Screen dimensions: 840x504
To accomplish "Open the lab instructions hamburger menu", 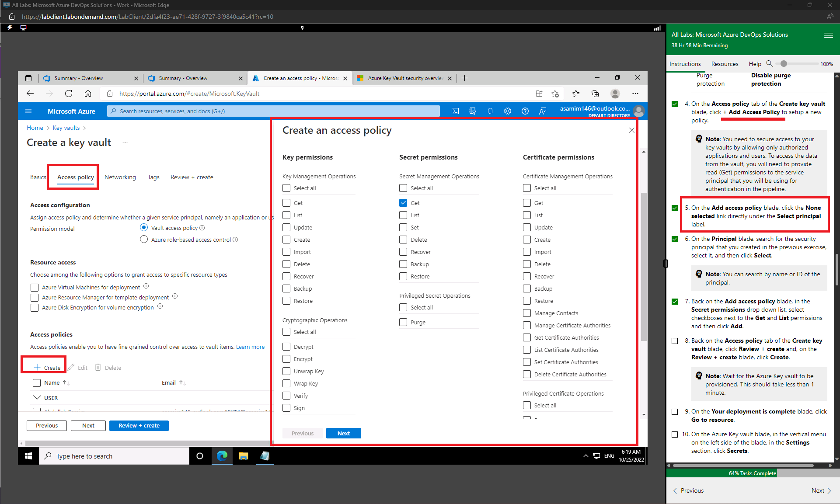I will click(x=828, y=35).
